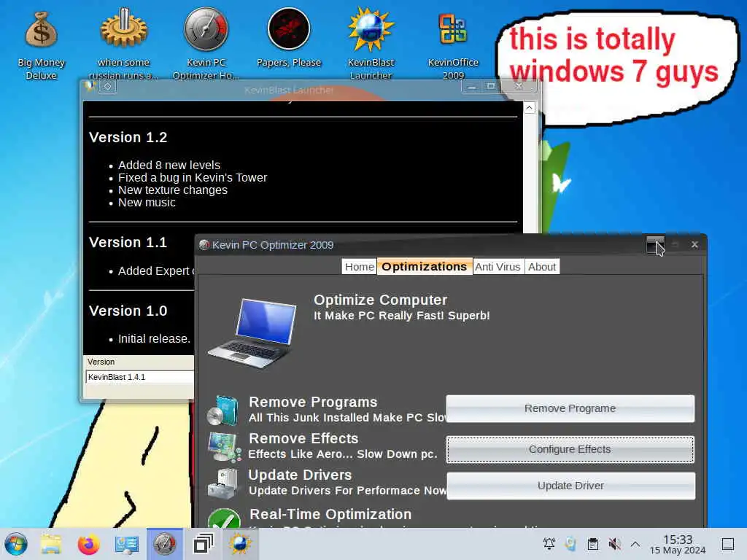Click the Remove Programe button
The width and height of the screenshot is (747, 560).
[570, 408]
